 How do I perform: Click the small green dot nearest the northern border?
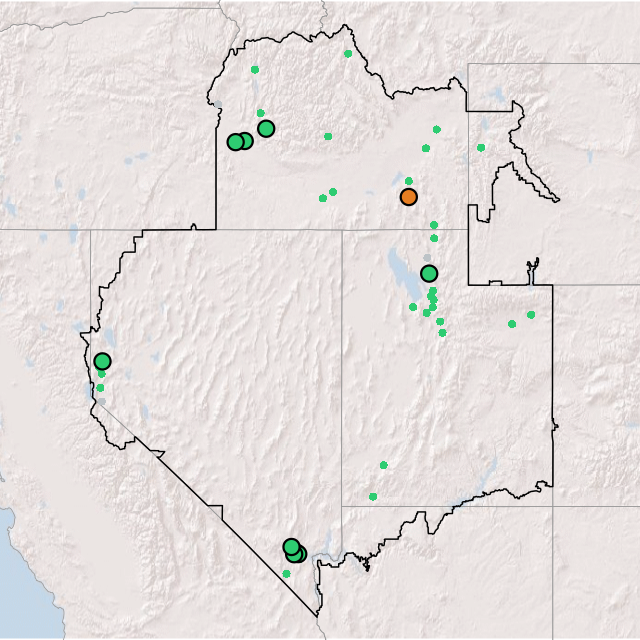point(348,54)
